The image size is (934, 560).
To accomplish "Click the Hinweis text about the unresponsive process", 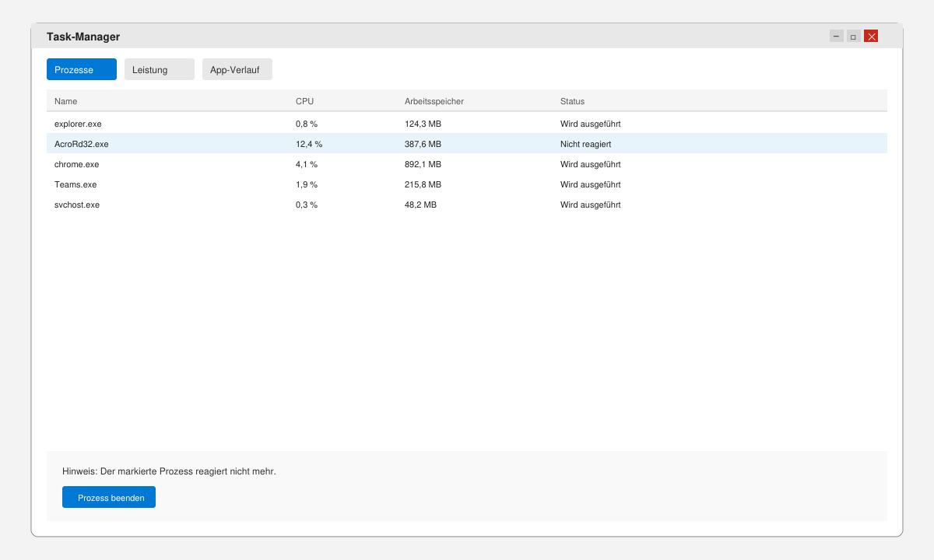I will click(x=169, y=471).
